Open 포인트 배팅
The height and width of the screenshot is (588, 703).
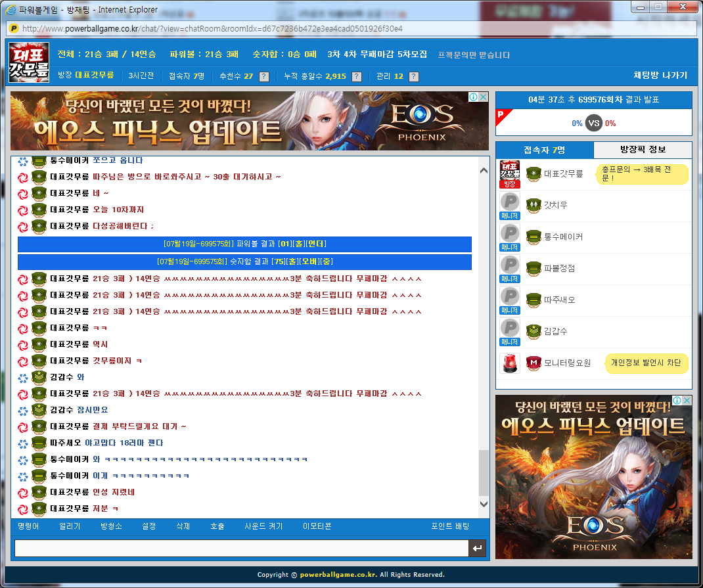[450, 526]
